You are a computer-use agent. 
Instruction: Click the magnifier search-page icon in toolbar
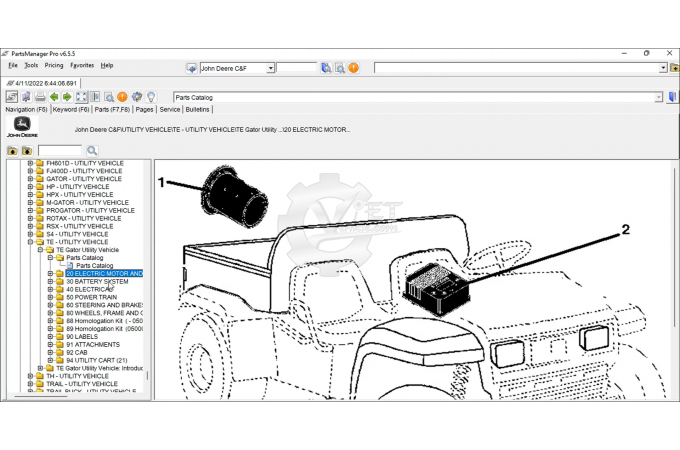point(109,97)
